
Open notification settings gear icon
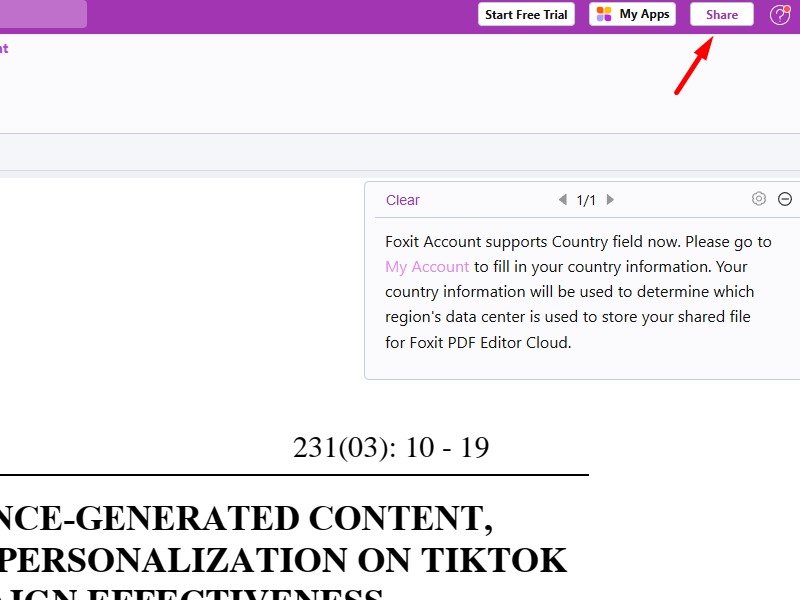point(759,199)
